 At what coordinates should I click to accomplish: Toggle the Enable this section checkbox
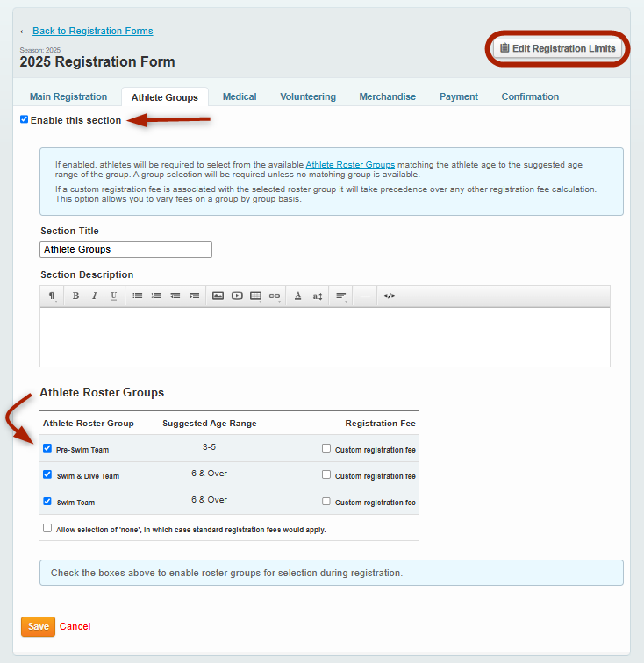24,119
